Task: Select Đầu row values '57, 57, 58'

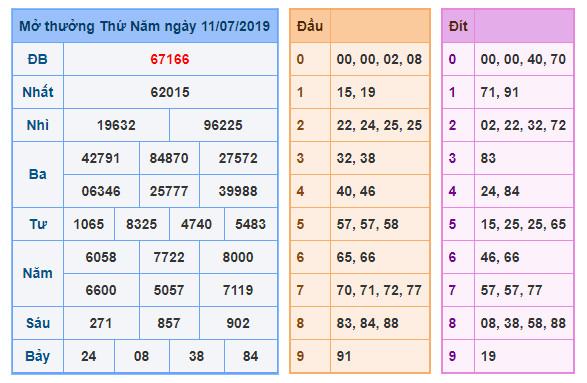Action: click(x=368, y=224)
